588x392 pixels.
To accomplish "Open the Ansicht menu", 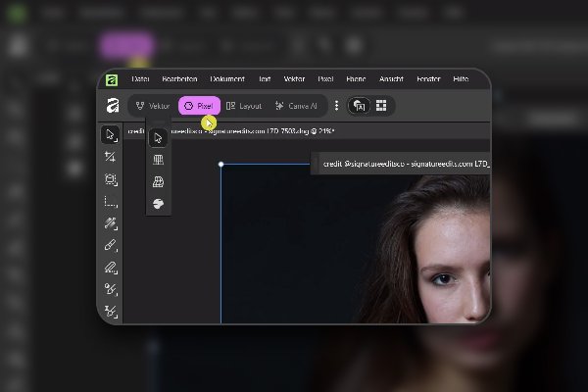I will (391, 78).
